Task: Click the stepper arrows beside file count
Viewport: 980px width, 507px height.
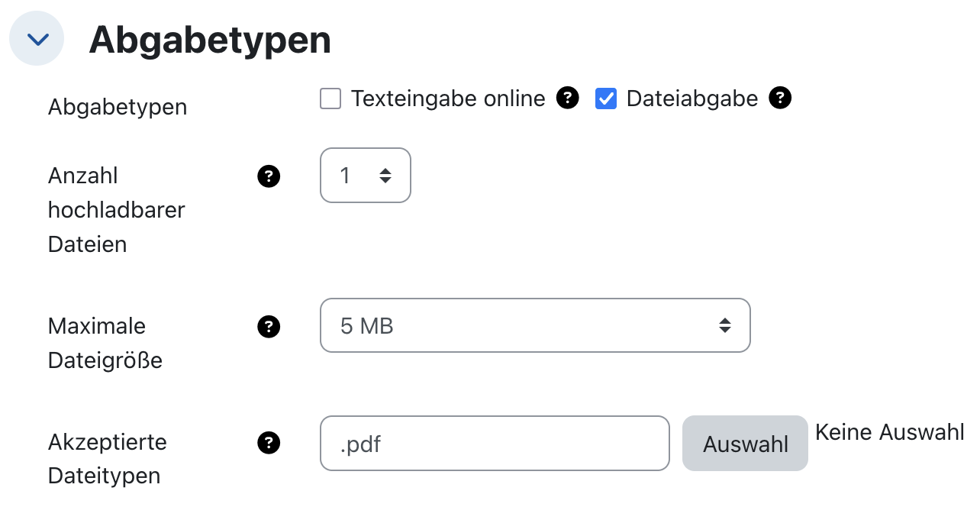Action: [x=386, y=176]
